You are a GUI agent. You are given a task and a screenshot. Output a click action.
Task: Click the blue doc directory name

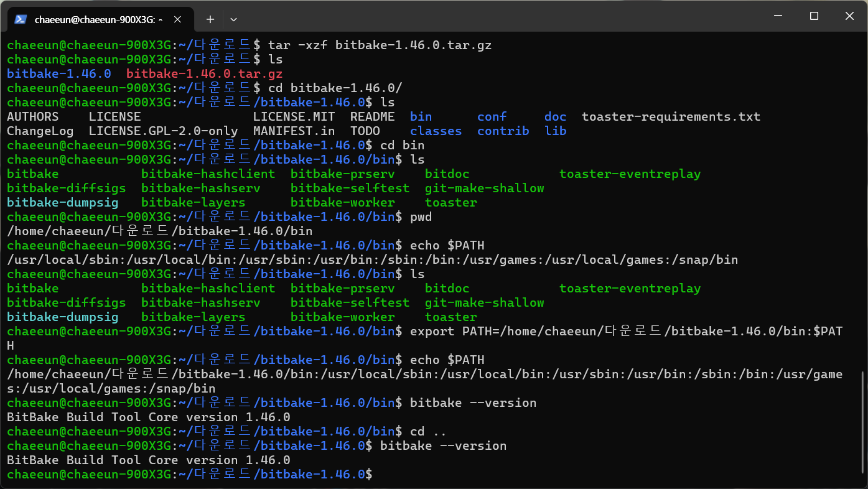coord(556,116)
